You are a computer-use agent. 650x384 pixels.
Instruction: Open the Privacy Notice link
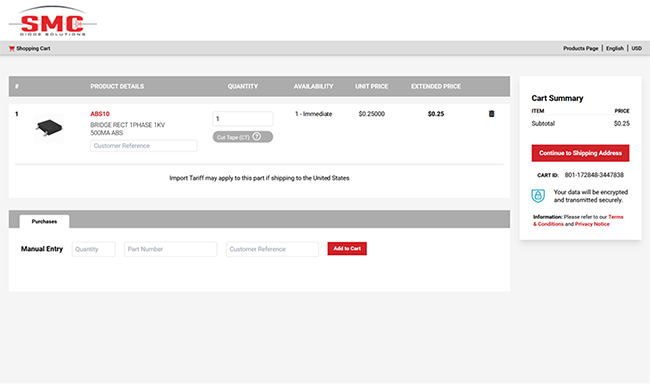[x=592, y=224]
